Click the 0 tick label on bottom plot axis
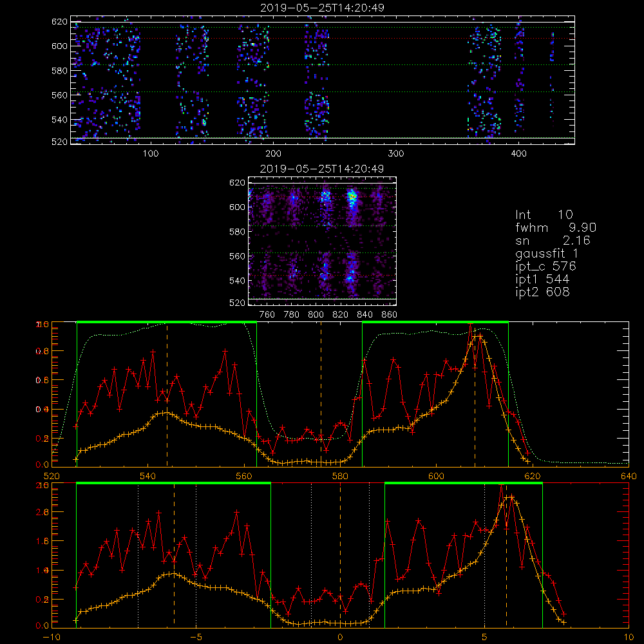The width and height of the screenshot is (644, 644). 341,638
